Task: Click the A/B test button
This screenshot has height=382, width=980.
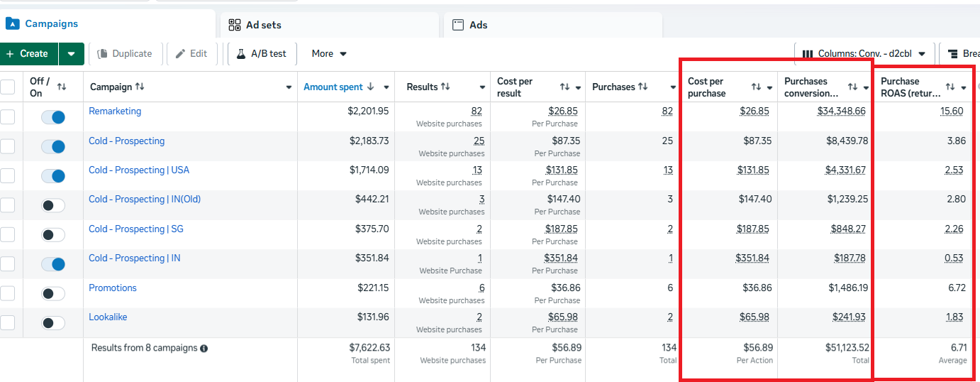Action: 261,54
